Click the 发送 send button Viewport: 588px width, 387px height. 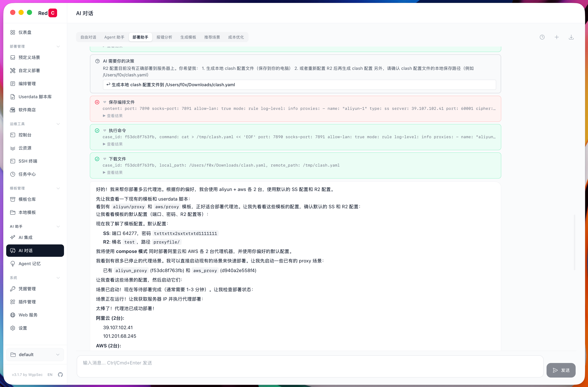561,370
